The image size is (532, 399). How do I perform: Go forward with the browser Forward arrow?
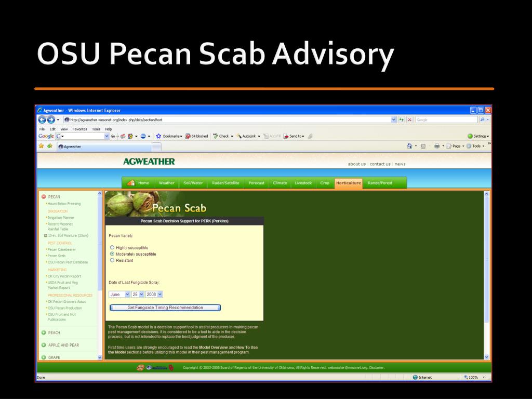pos(51,119)
